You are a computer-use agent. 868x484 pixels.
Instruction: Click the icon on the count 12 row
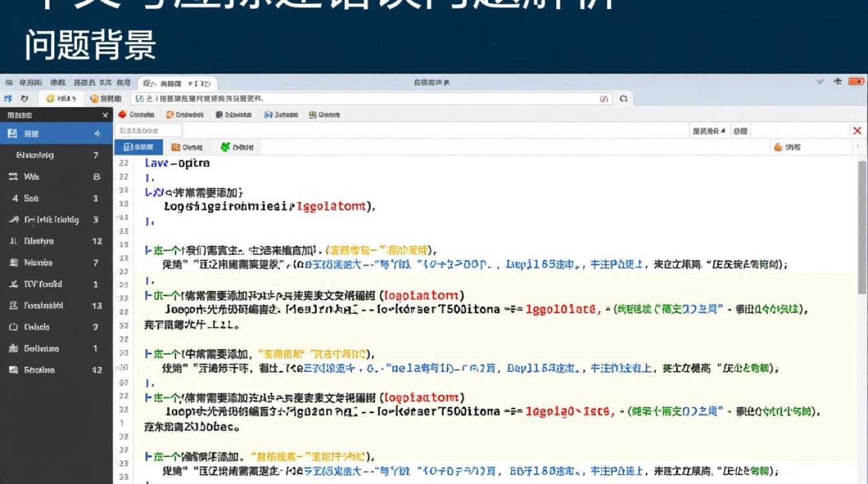12,241
